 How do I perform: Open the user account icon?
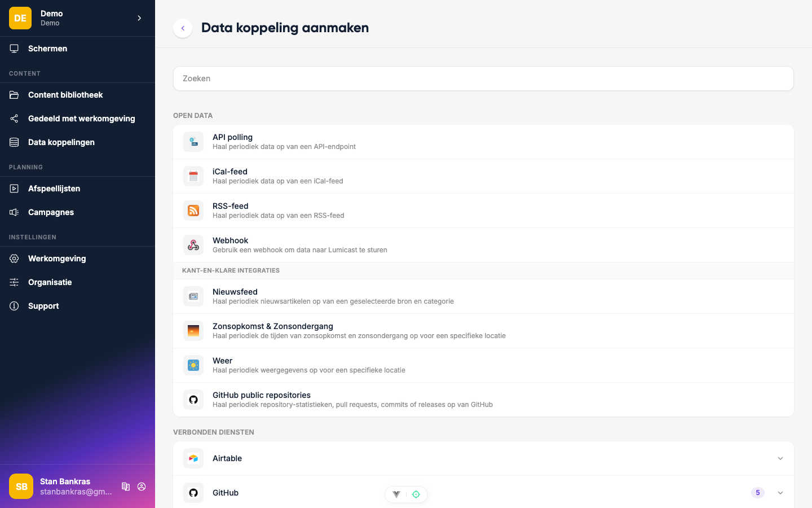tap(142, 487)
